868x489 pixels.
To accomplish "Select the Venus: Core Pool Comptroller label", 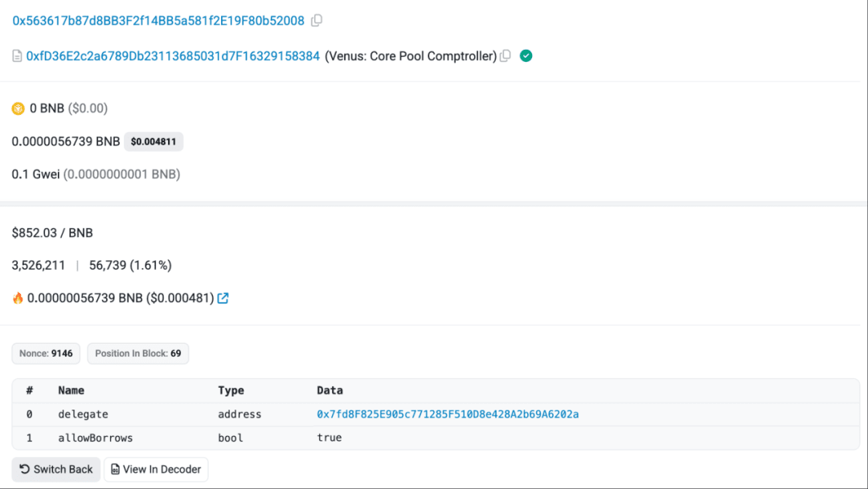I will point(411,56).
